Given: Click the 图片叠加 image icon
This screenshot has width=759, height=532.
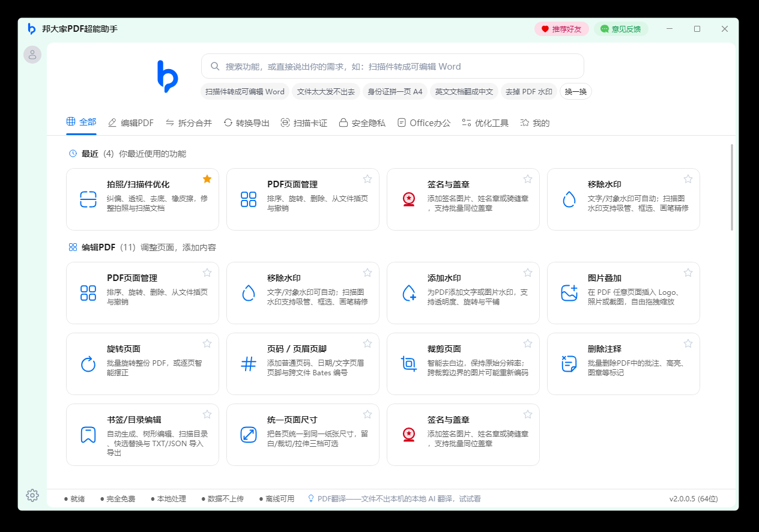Looking at the screenshot, I should point(569,293).
